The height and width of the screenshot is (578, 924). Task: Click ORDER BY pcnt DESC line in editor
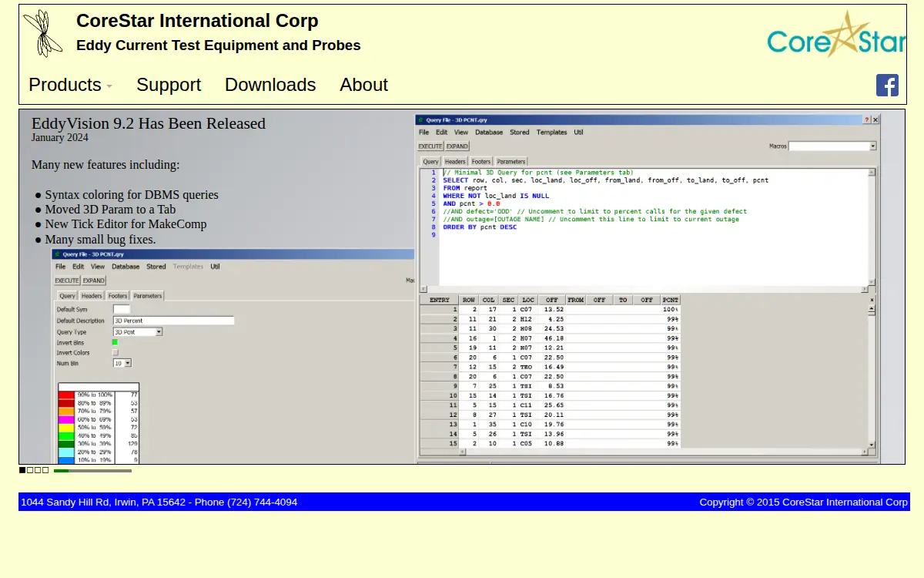[x=480, y=227]
